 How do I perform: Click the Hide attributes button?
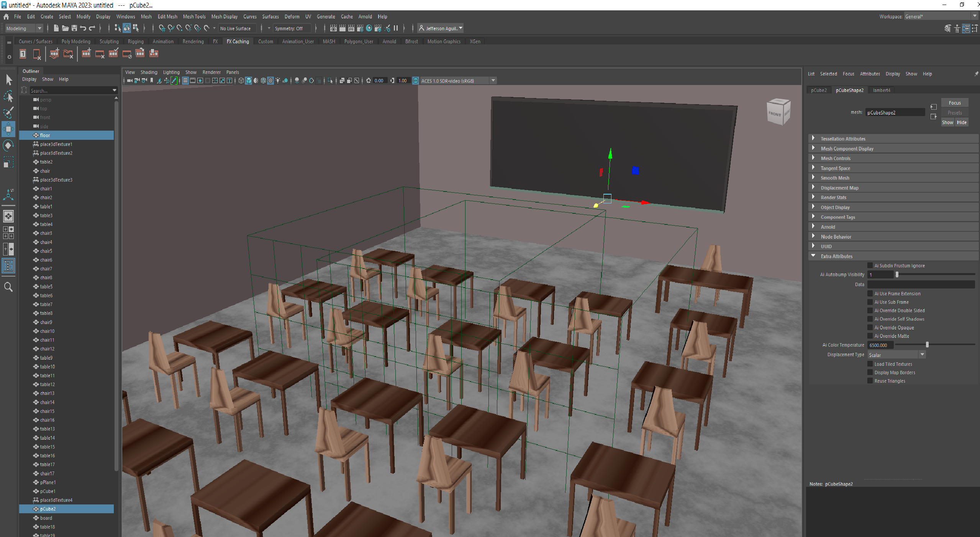(962, 122)
